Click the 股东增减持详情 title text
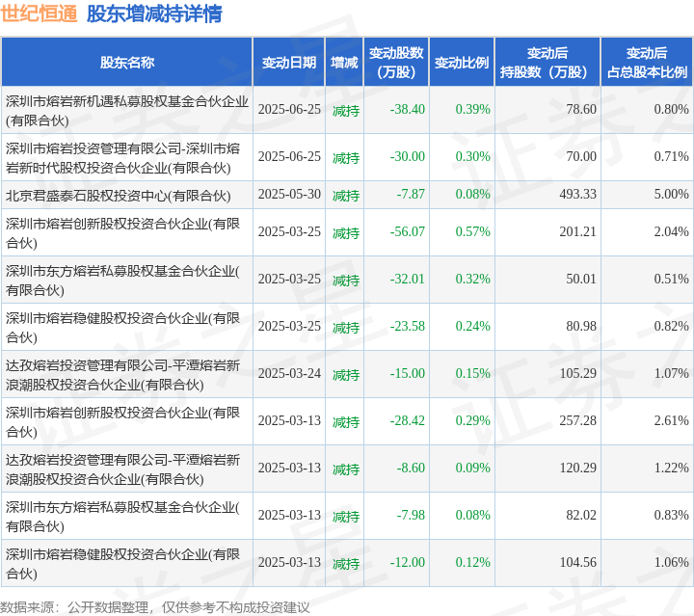The height and width of the screenshot is (616, 694). [154, 13]
